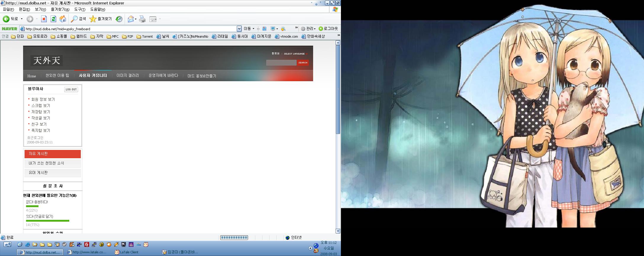Expand the Naver toolbar 관리 dropdown
The height and width of the screenshot is (256, 644).
(308, 29)
